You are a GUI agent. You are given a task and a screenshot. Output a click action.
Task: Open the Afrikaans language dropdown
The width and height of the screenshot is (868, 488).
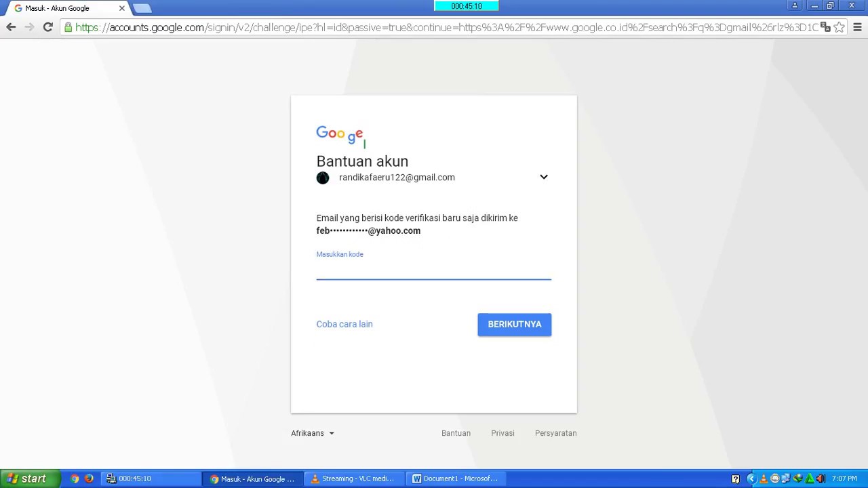(x=313, y=433)
